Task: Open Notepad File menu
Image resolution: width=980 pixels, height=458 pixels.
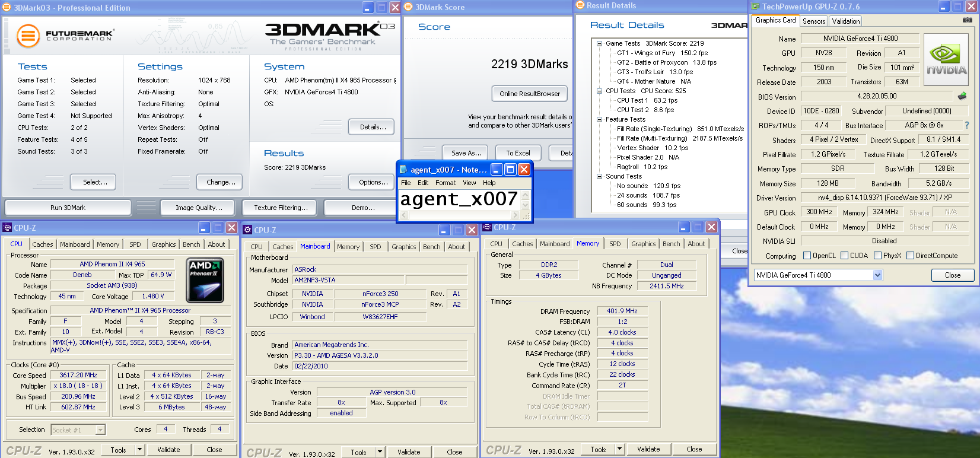Action: [x=406, y=183]
